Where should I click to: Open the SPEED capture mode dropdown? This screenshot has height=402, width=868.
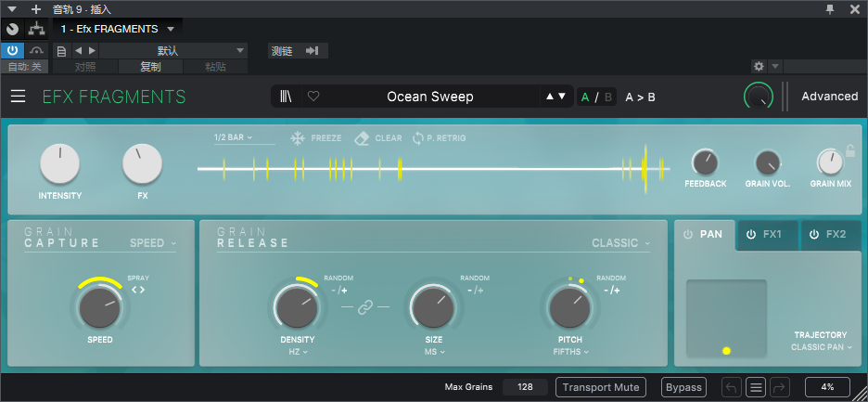click(153, 243)
